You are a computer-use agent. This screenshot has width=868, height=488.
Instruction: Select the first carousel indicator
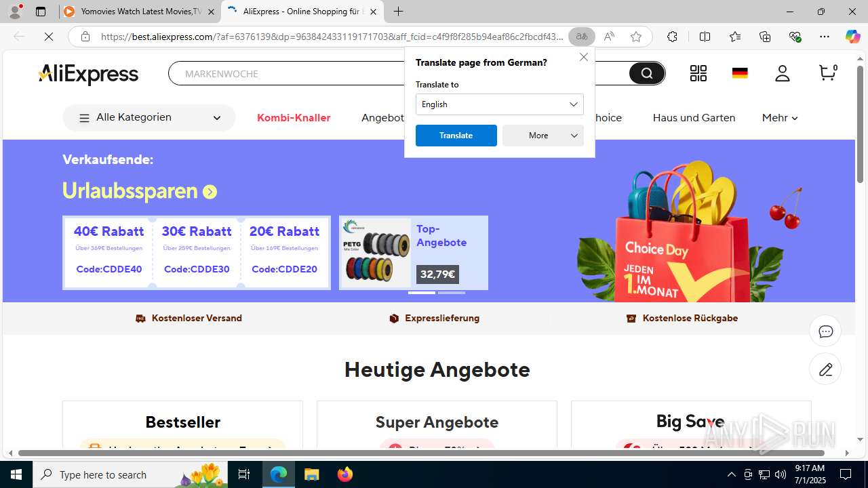pos(422,292)
